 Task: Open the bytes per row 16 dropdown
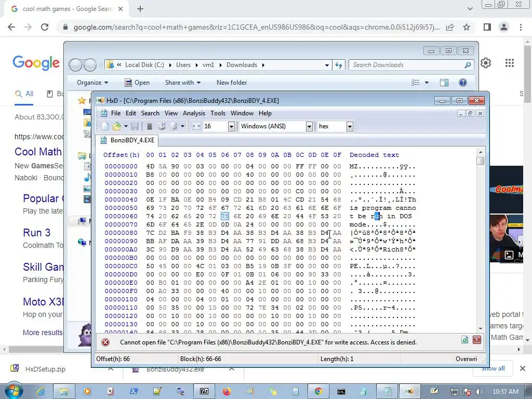coord(231,127)
